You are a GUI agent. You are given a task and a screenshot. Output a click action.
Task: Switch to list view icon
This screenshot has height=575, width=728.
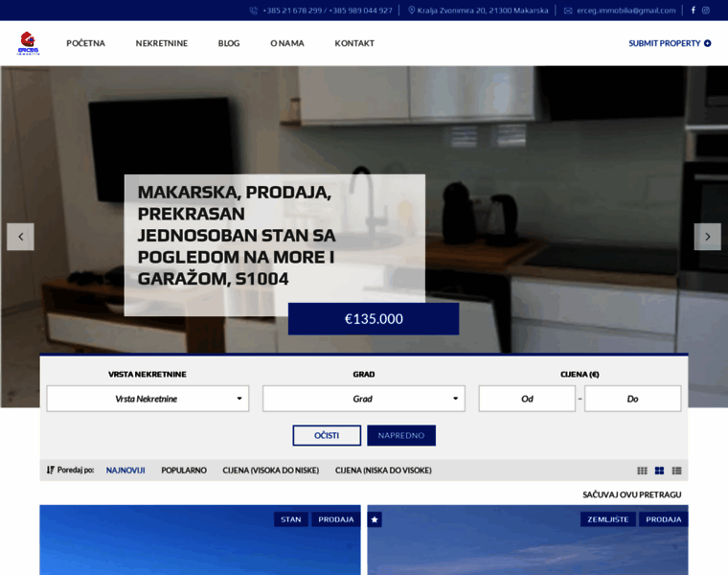676,471
